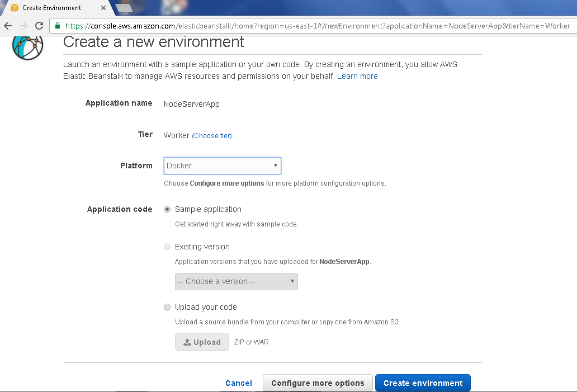Reload the page with the refresh icon

point(39,26)
